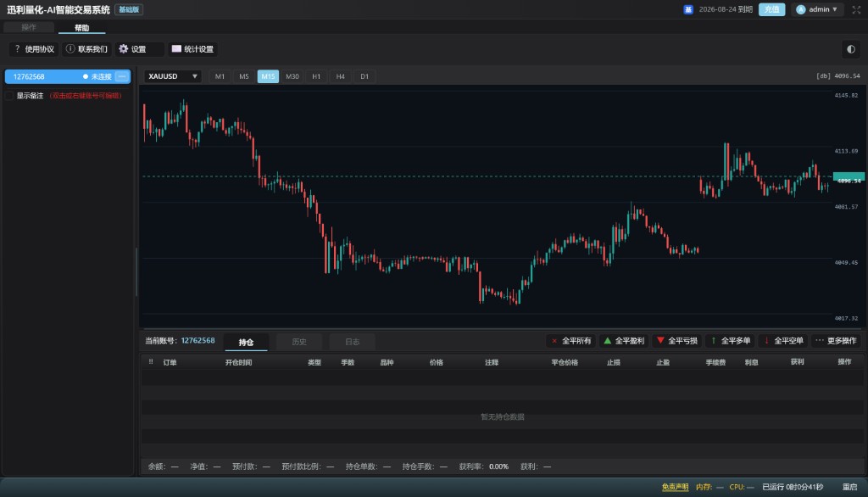Select account 12762568 in the sidebar

[x=68, y=76]
